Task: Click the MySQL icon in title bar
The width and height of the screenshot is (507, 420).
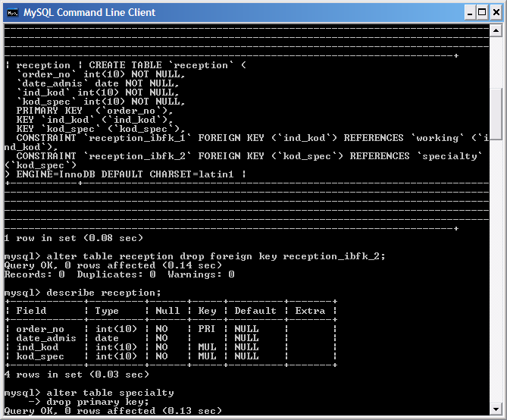Action: pos(13,13)
